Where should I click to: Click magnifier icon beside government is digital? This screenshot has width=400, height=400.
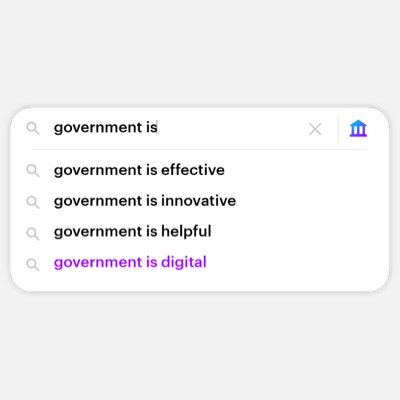(x=33, y=265)
